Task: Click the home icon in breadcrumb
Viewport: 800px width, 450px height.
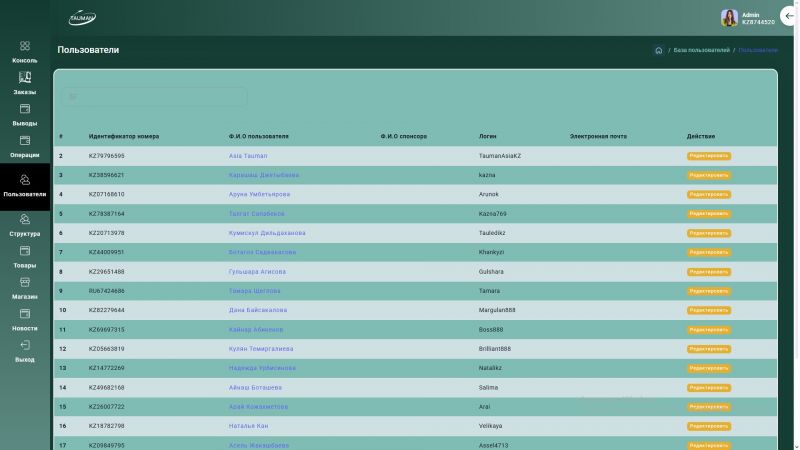Action: (x=658, y=50)
